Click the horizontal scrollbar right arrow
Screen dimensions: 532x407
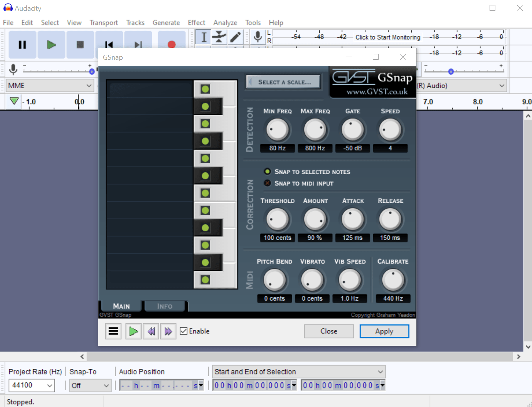point(519,357)
